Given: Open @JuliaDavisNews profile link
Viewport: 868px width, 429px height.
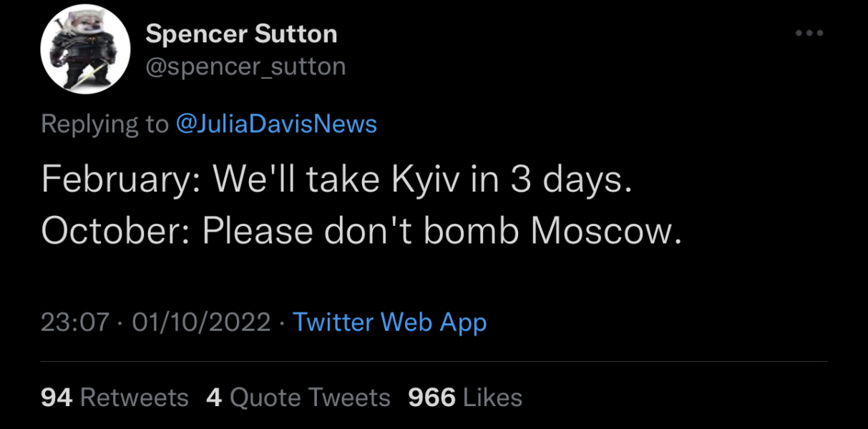Looking at the screenshot, I should point(278,124).
